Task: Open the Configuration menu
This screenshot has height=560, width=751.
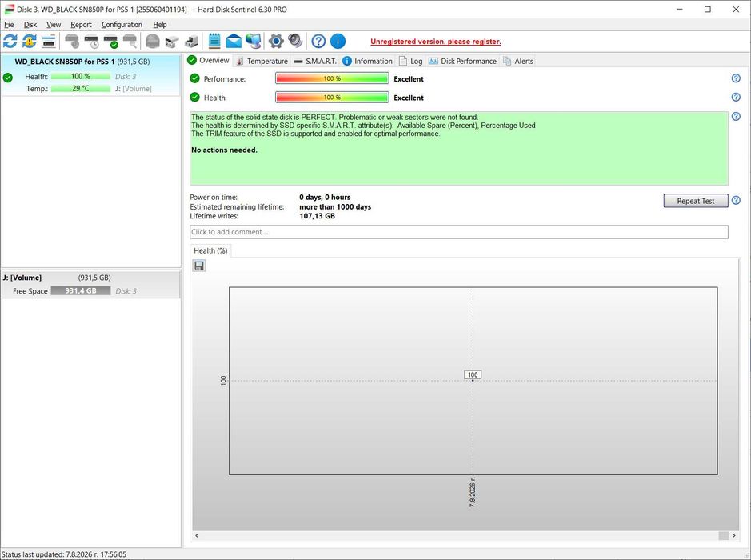Action: pyautogui.click(x=122, y=25)
